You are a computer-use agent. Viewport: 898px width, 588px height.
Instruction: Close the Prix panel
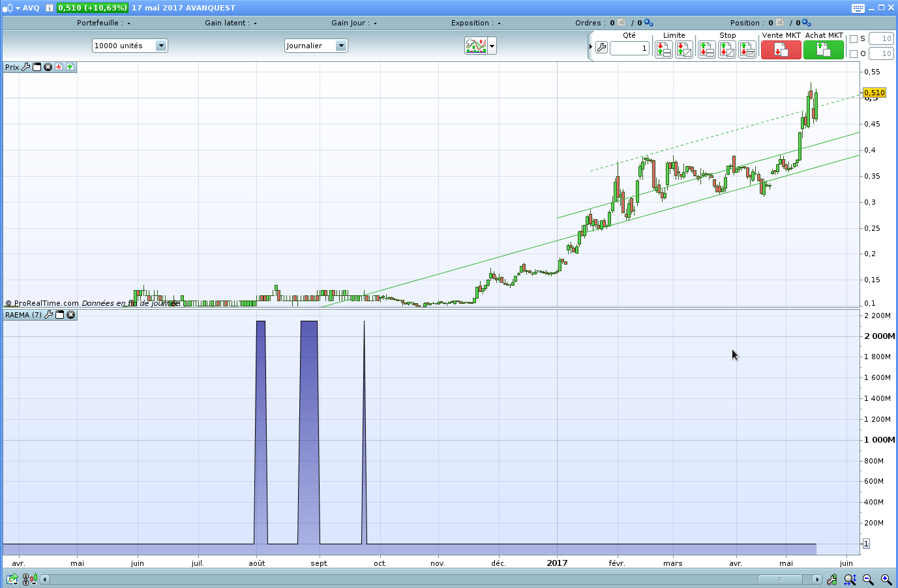(48, 67)
